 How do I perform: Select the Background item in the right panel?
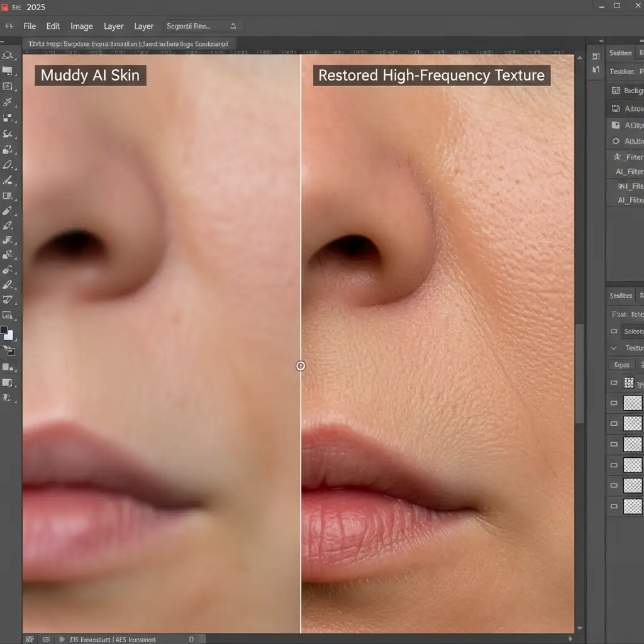pos(629,91)
